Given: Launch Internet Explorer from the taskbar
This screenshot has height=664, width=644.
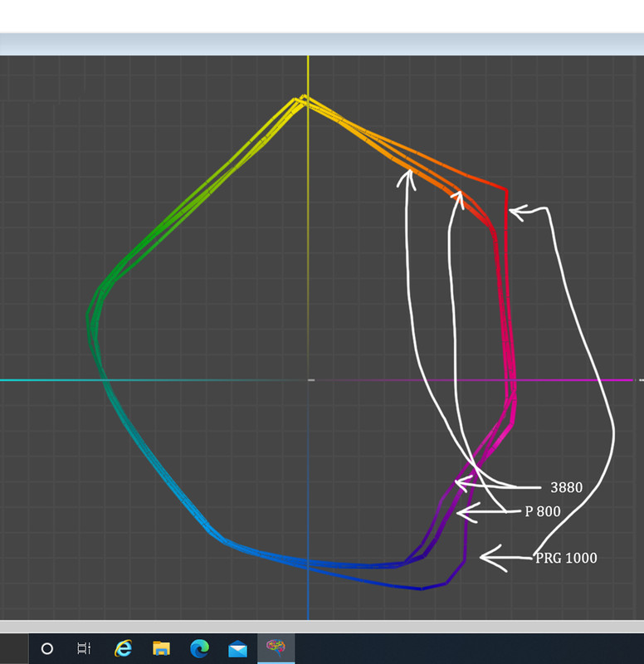Looking at the screenshot, I should (123, 648).
